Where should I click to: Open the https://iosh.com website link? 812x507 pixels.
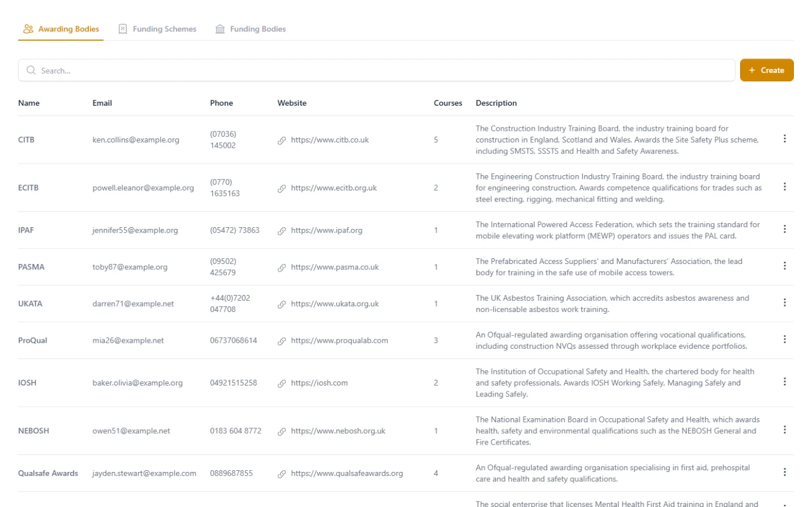point(319,383)
